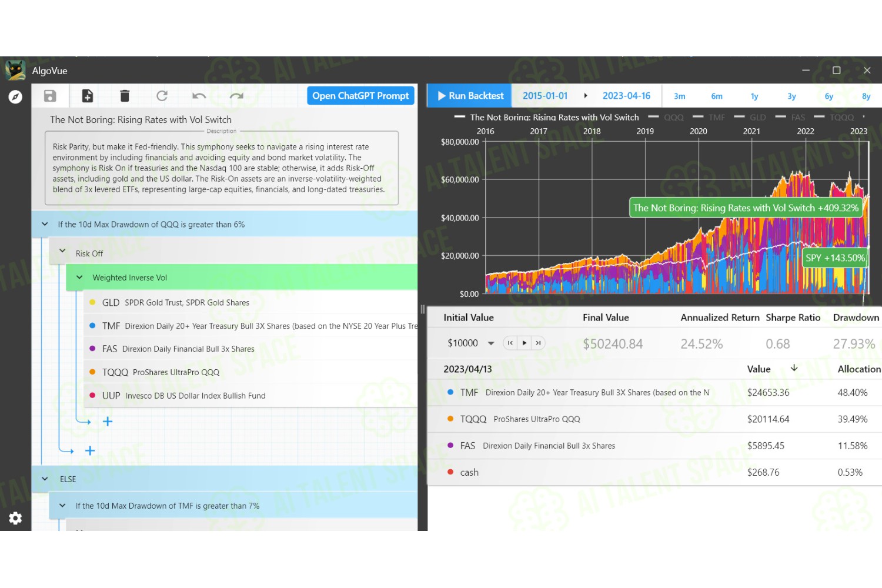Image resolution: width=882 pixels, height=588 pixels.
Task: Click the Allocation column header
Action: (859, 369)
